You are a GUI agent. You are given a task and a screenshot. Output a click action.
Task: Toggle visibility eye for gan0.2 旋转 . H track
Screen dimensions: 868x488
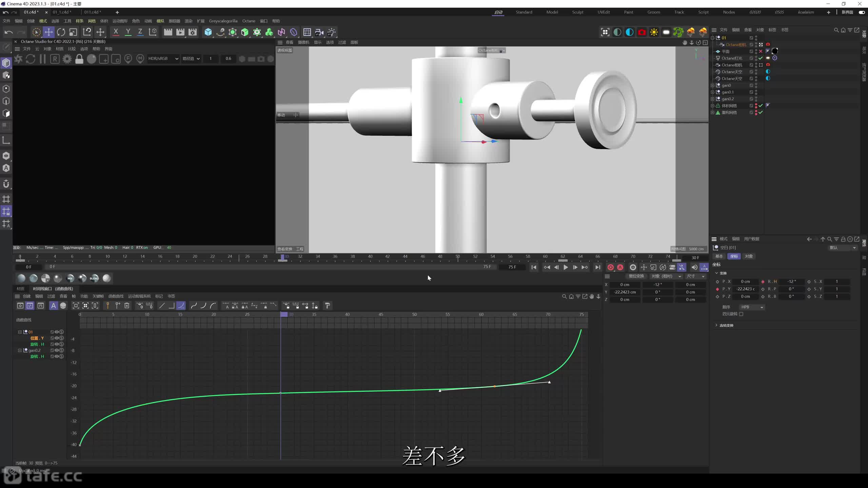point(57,357)
